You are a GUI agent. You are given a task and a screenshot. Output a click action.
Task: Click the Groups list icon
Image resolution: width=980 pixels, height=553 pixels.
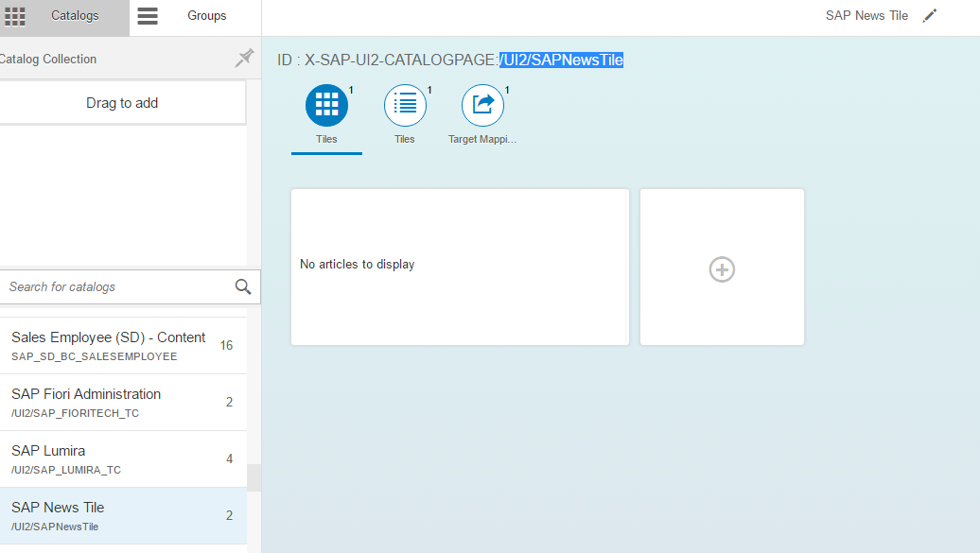(x=148, y=16)
